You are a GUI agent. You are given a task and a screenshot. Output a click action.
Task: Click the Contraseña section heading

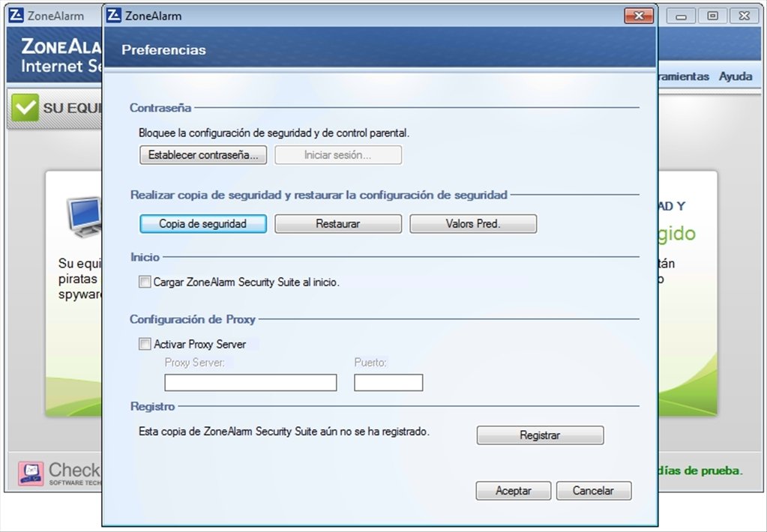(160, 108)
